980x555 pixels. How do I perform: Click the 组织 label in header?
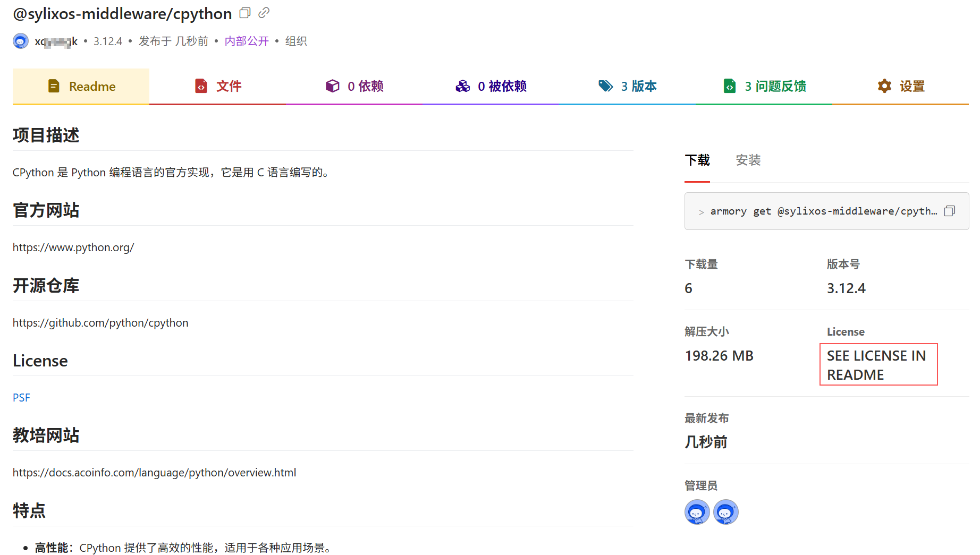(x=296, y=41)
